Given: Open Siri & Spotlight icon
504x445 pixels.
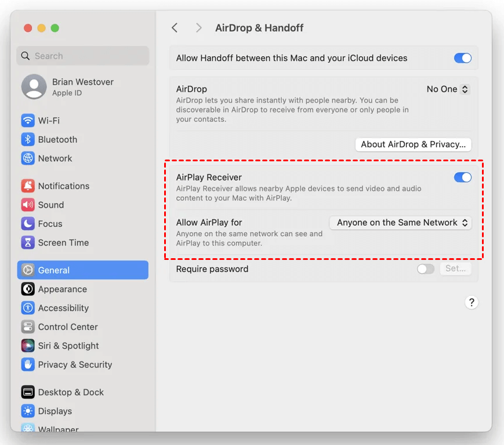Looking at the screenshot, I should point(28,346).
